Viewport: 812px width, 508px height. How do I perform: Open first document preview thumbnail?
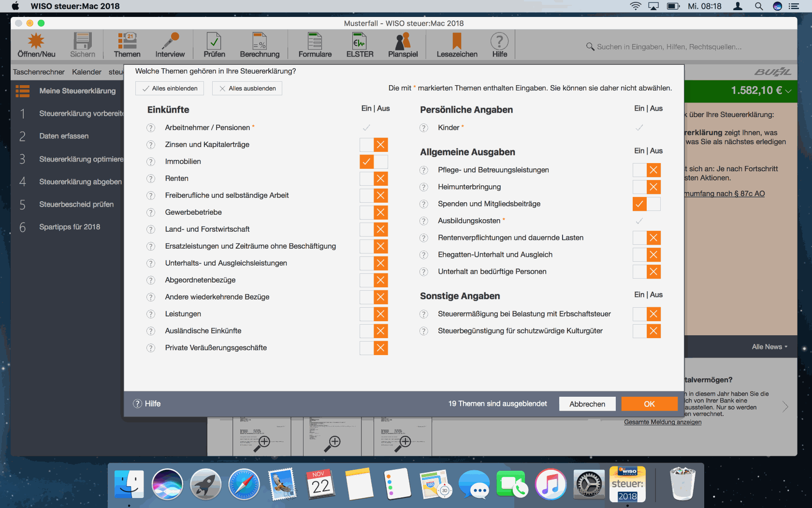[261, 436]
